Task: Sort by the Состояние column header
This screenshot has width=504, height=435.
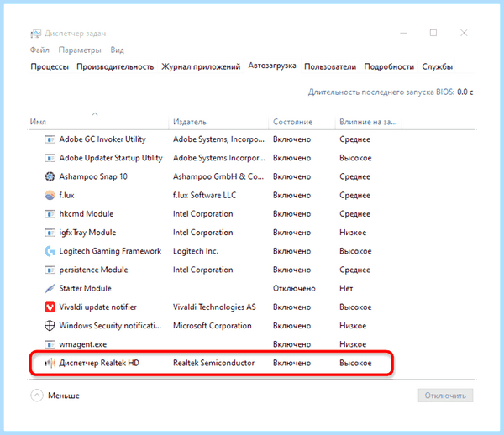Action: (292, 122)
